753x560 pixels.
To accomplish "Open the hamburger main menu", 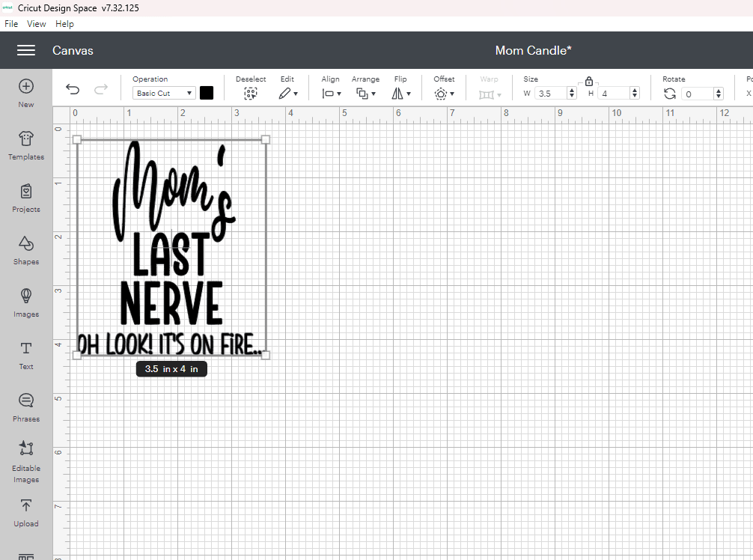I will click(x=26, y=50).
